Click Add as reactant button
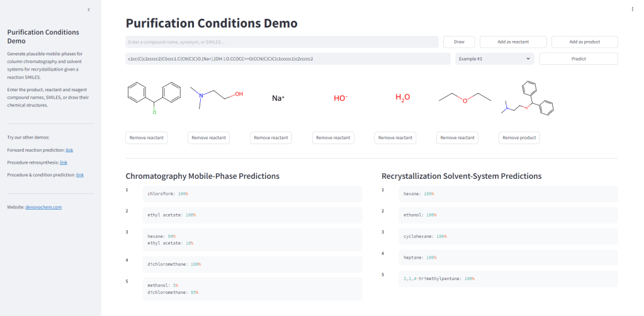 pos(512,42)
